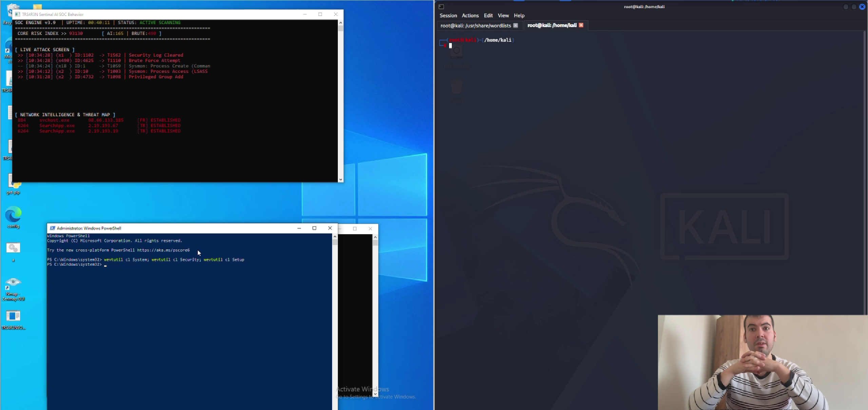Click the TRS4R3N Sentinal window title icon
The image size is (868, 410).
tap(18, 14)
